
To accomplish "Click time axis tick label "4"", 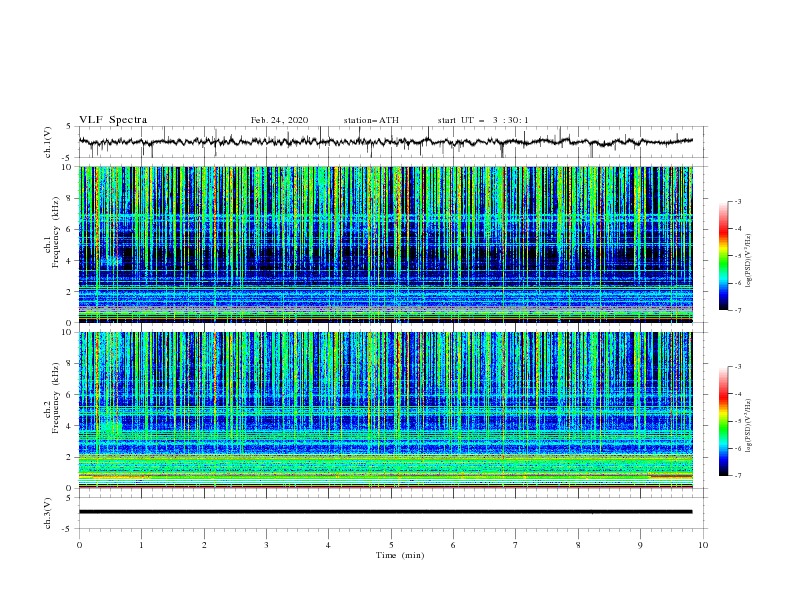I will 328,545.
